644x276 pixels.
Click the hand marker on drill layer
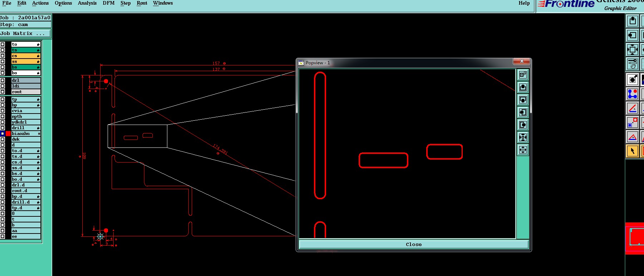click(x=38, y=128)
